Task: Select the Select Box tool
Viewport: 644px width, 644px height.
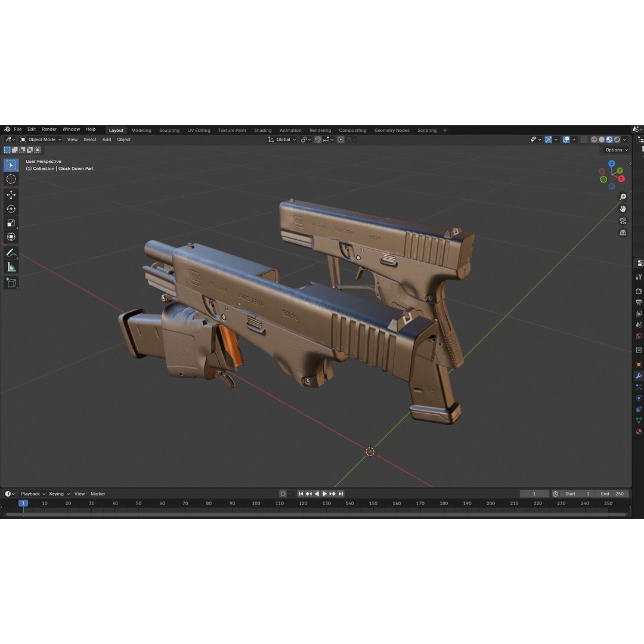Action: (x=11, y=165)
